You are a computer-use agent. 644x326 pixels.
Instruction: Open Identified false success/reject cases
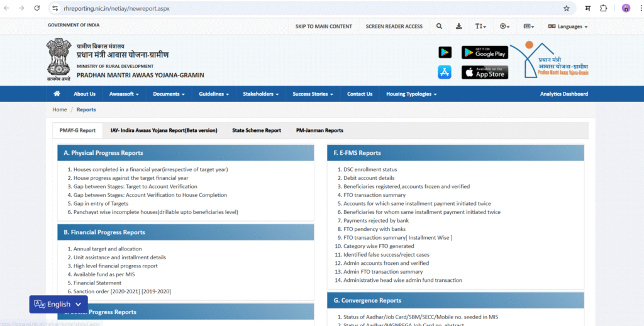386,255
